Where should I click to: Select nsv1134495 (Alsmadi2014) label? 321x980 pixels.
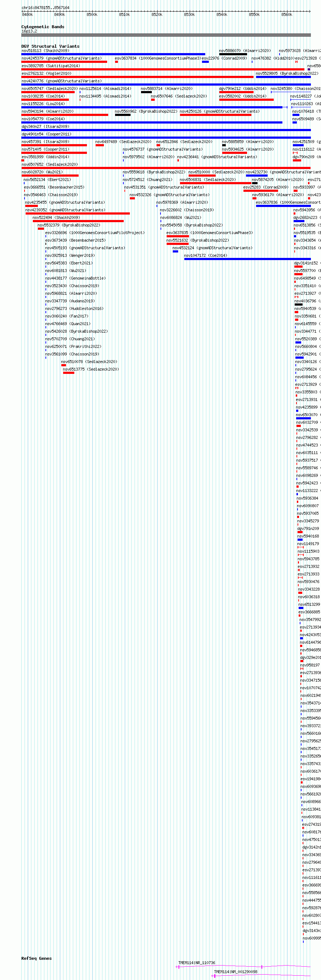pos(105,96)
